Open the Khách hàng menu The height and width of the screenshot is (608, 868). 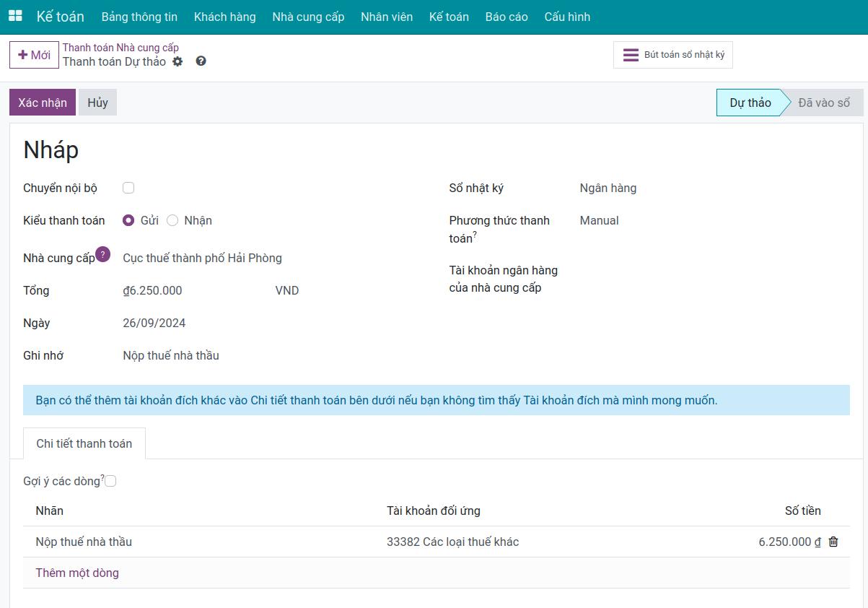(224, 17)
